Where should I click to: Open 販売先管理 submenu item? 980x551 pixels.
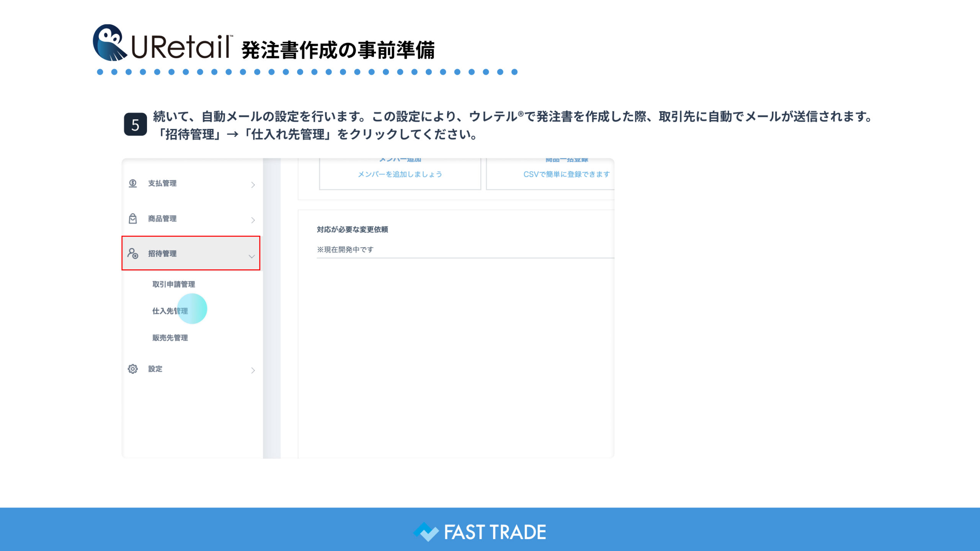[170, 338]
